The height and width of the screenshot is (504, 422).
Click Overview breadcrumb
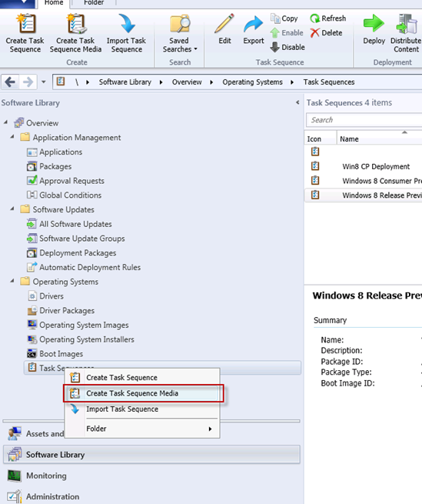[187, 82]
